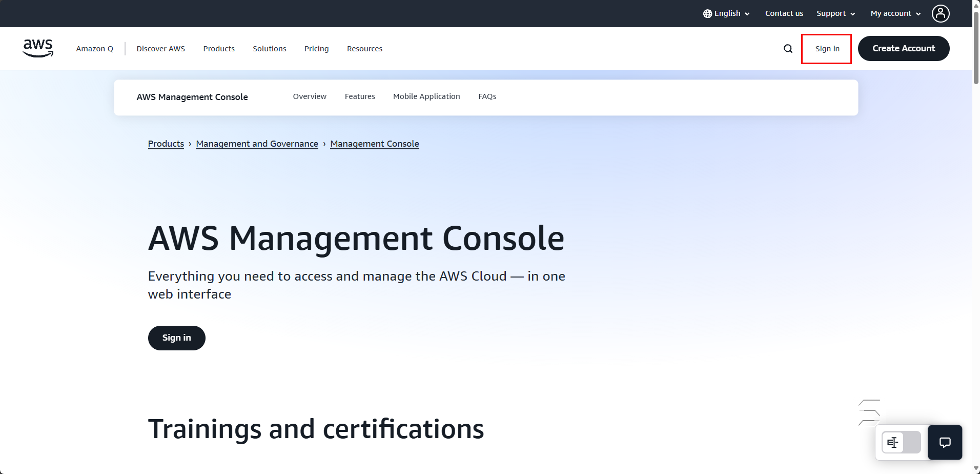Click the user profile avatar icon
Viewport: 980px width, 474px height.
pos(941,13)
